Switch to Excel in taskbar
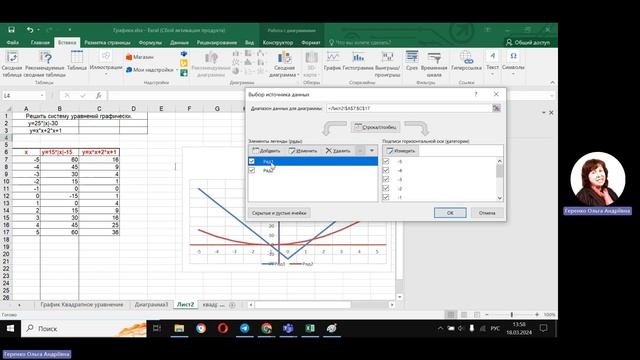 tap(310, 328)
